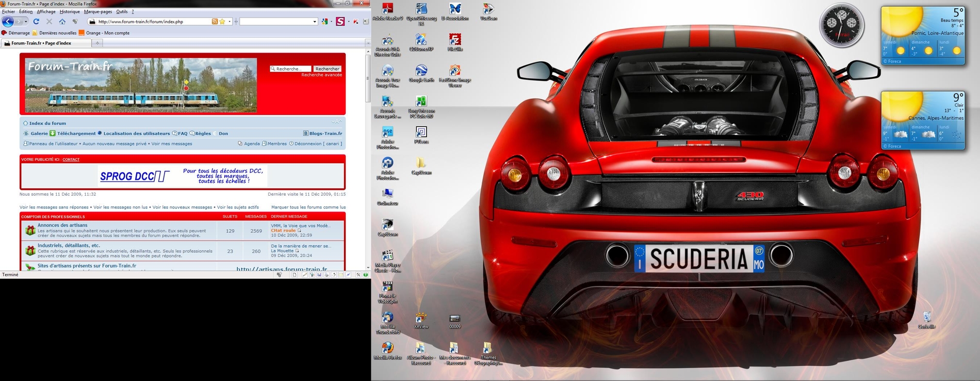
Task: Reload the page with the refresh icon
Action: [x=36, y=22]
